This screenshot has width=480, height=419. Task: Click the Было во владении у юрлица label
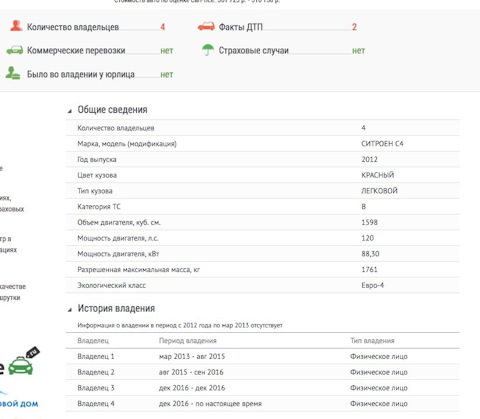pos(81,74)
